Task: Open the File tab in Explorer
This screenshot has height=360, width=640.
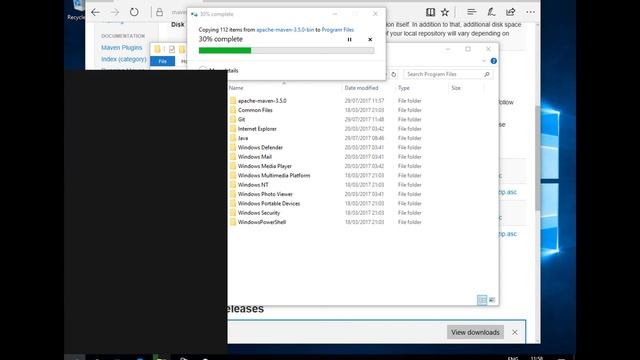Action: [x=162, y=61]
